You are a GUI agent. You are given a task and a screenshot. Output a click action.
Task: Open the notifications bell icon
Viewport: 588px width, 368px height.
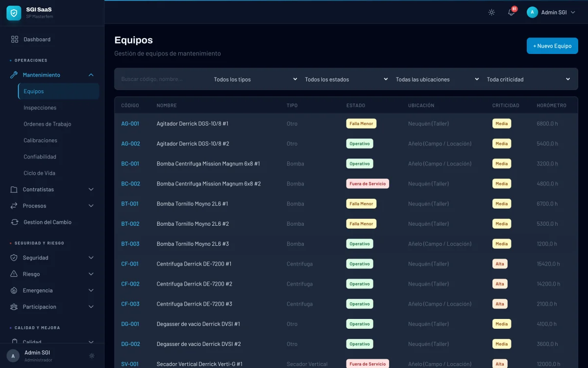click(511, 12)
